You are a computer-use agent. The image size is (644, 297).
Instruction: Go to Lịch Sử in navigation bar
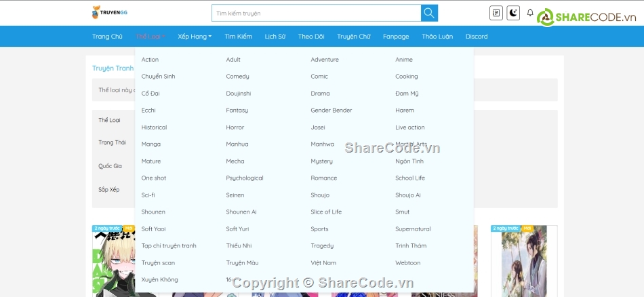click(x=275, y=37)
